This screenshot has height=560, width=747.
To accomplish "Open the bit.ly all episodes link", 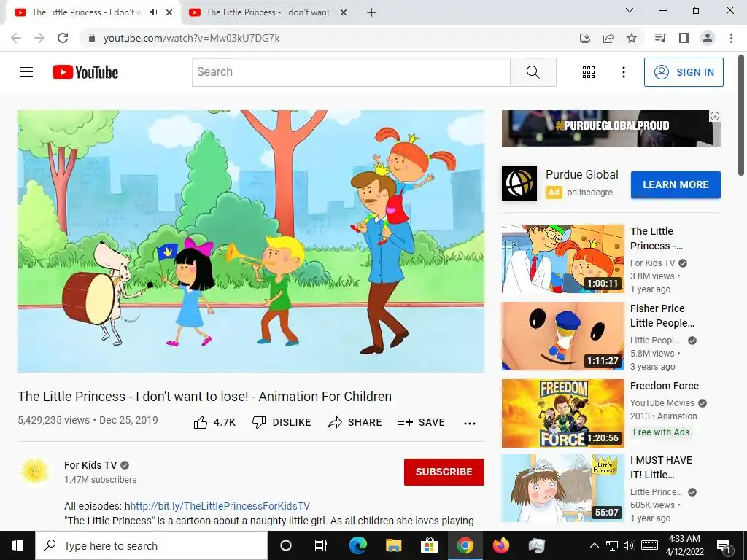I will tap(220, 506).
